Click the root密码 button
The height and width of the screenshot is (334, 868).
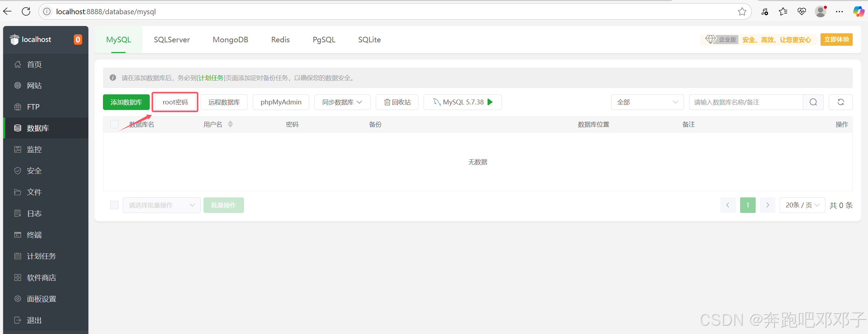[175, 102]
